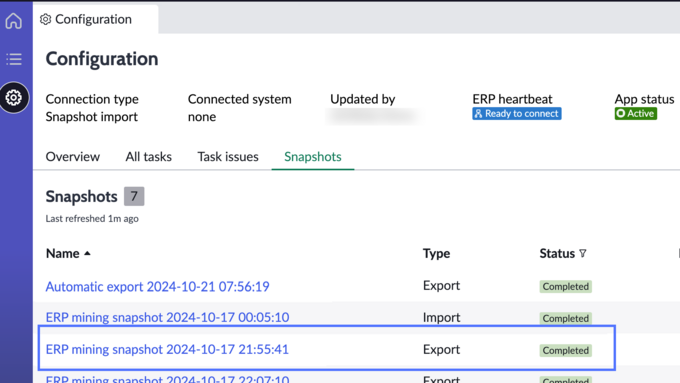Click the gear icon in Configuration tab
680x383 pixels.
point(46,19)
